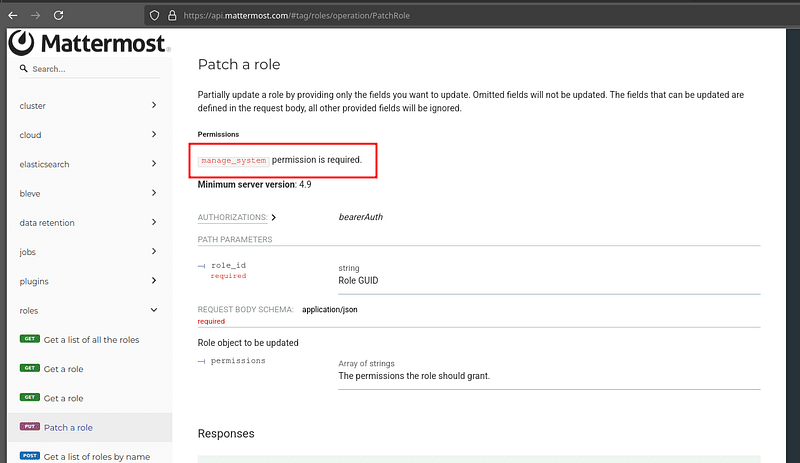
Task: Expand the data retention section chevron
Action: (154, 222)
